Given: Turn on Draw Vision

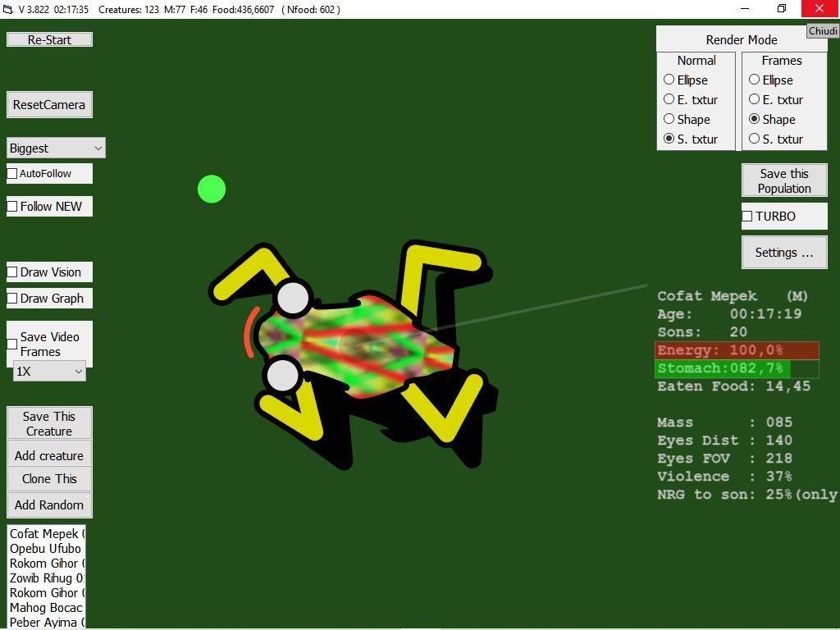Looking at the screenshot, I should [11, 272].
